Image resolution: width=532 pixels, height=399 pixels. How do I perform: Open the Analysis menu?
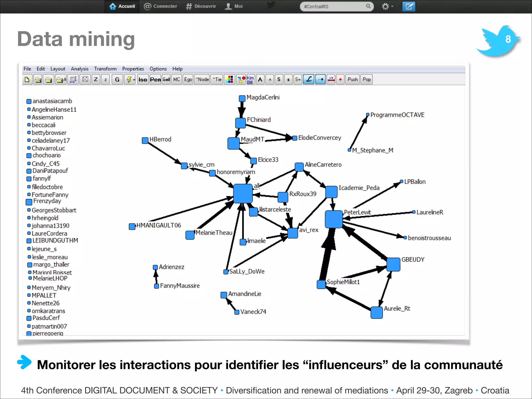tap(80, 69)
